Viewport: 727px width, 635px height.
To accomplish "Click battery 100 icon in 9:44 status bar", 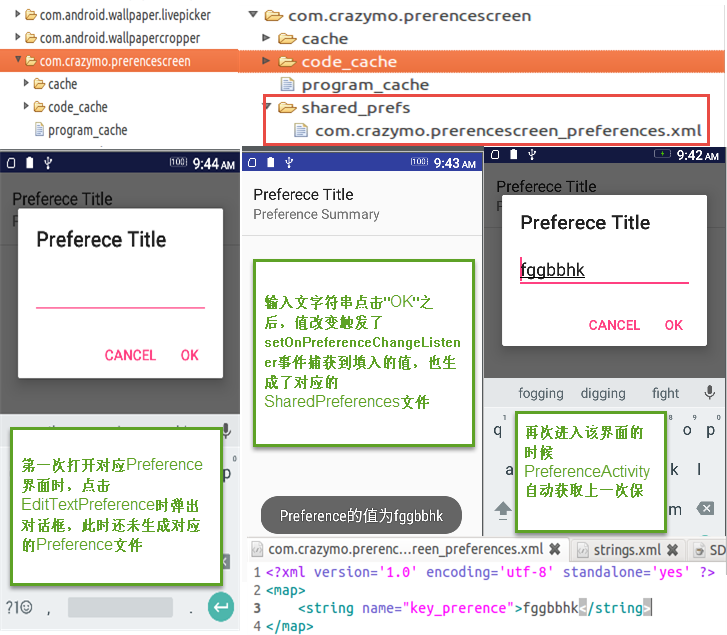I will [x=178, y=162].
